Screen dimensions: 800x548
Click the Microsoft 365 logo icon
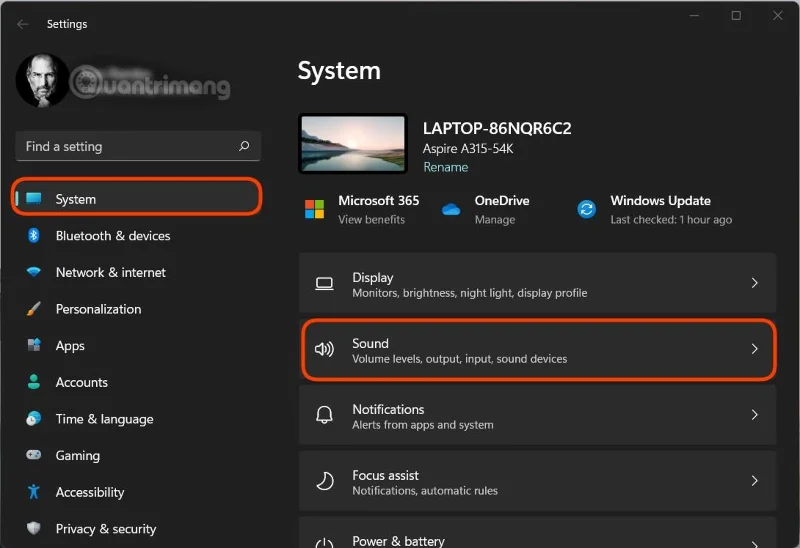point(314,209)
